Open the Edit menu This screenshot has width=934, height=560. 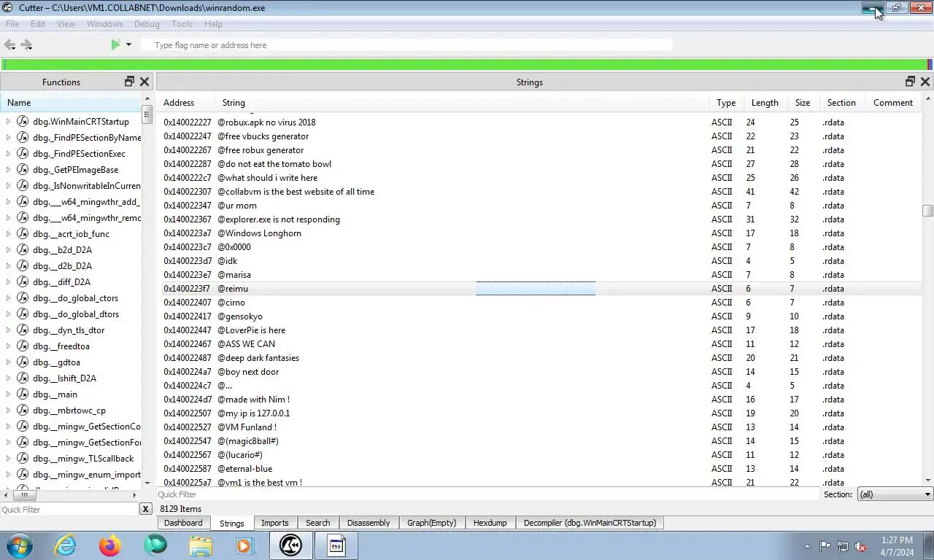(x=38, y=24)
